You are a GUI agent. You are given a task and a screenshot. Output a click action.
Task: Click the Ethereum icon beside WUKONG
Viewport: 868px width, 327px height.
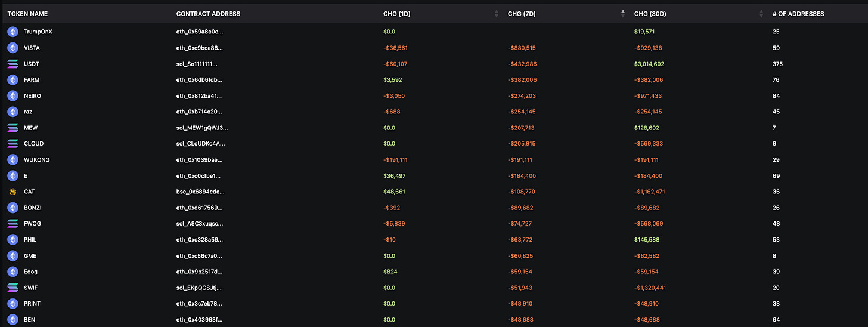[13, 160]
